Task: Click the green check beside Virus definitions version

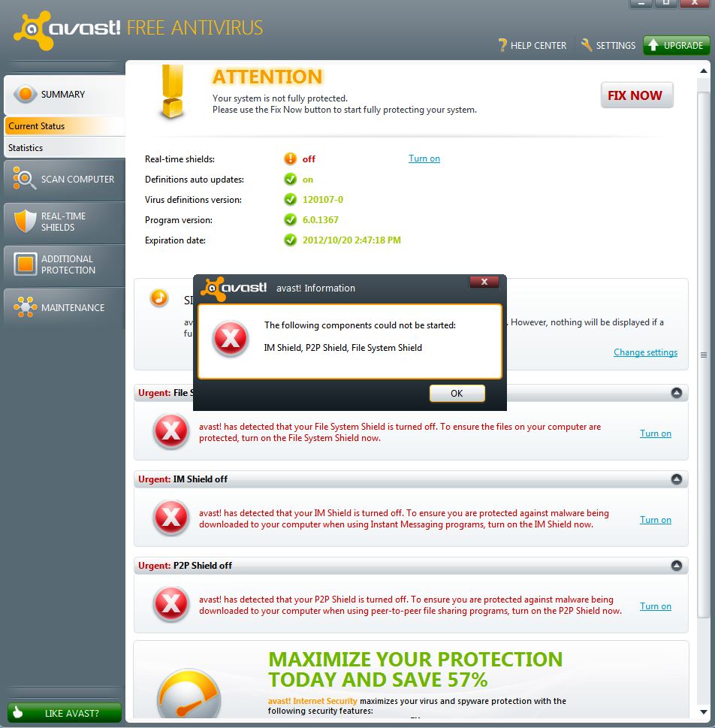Action: pos(290,200)
